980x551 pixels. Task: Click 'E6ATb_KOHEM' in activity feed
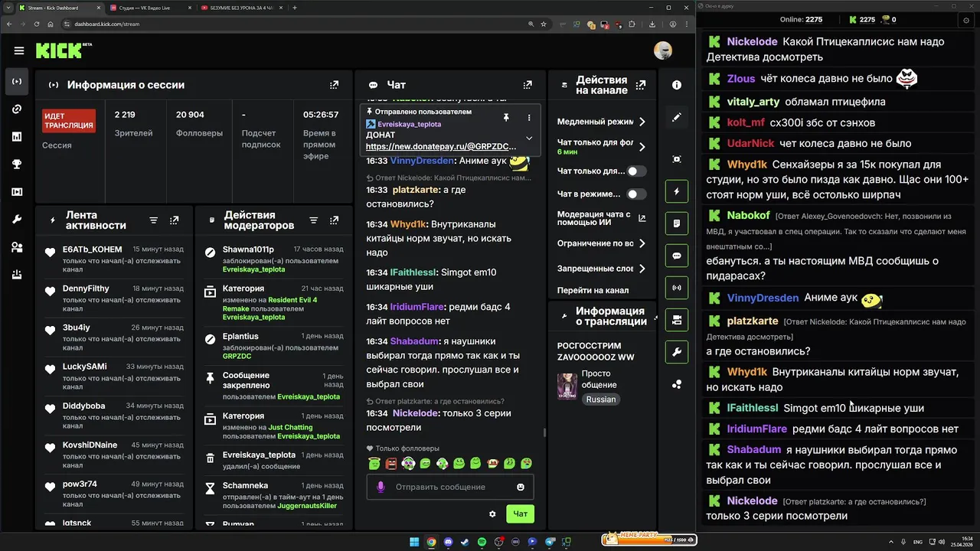point(92,249)
